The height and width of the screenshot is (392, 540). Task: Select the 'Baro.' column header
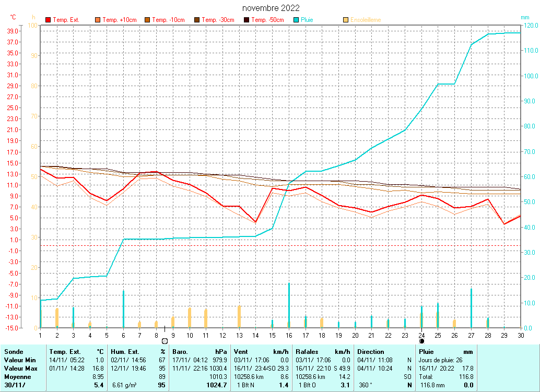tap(181, 352)
